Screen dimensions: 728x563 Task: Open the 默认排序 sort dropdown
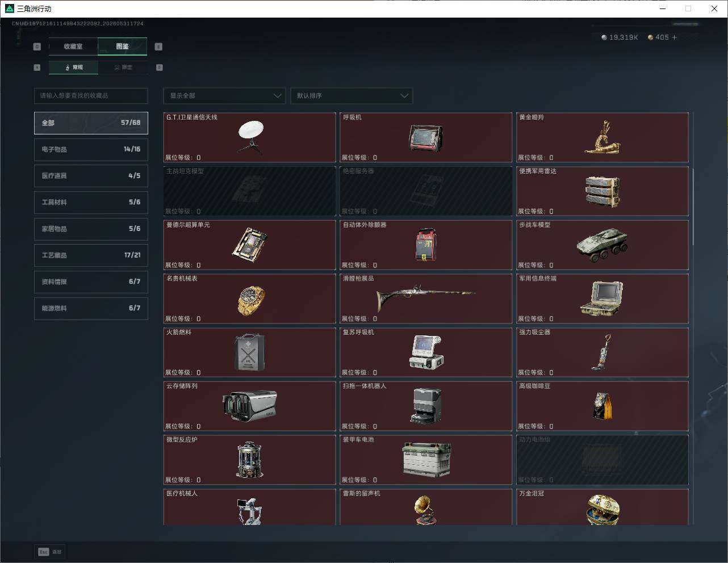click(352, 95)
